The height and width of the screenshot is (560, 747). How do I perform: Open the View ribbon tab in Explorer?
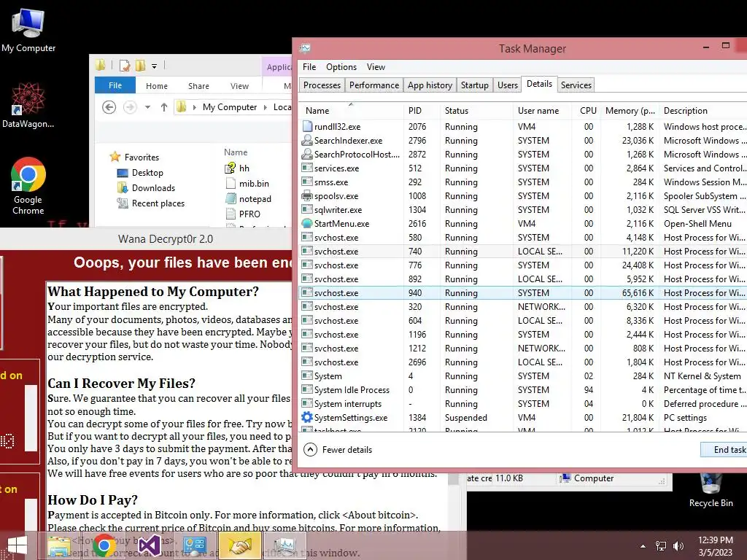[239, 86]
